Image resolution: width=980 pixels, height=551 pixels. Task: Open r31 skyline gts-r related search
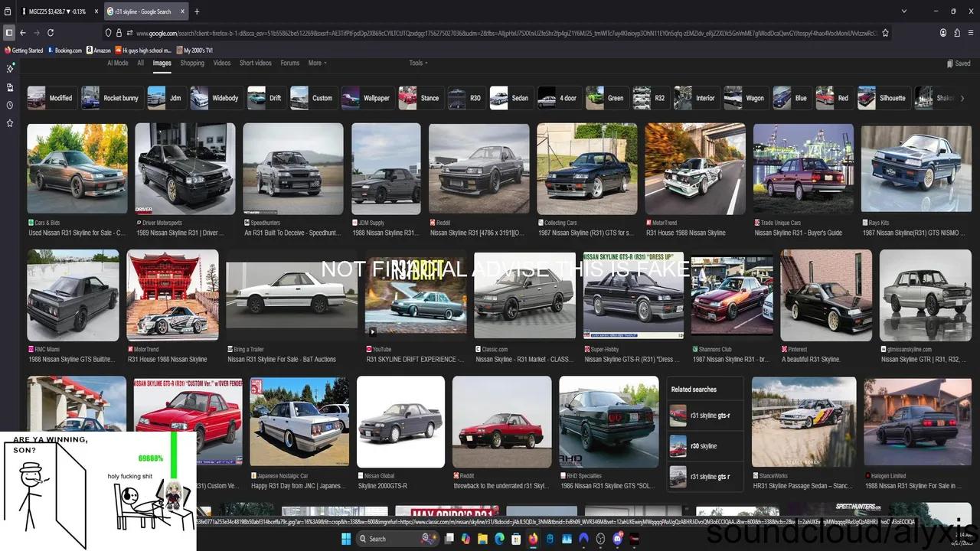pyautogui.click(x=704, y=416)
